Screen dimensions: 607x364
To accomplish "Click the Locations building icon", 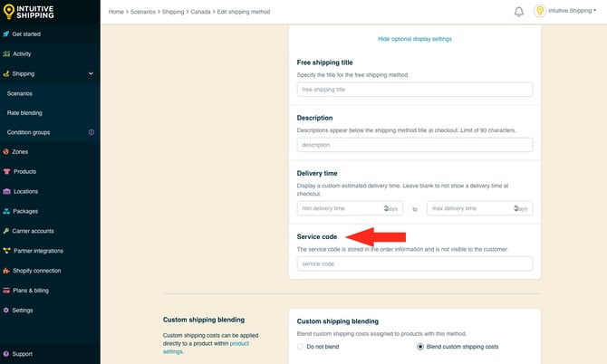I will click(x=6, y=191).
